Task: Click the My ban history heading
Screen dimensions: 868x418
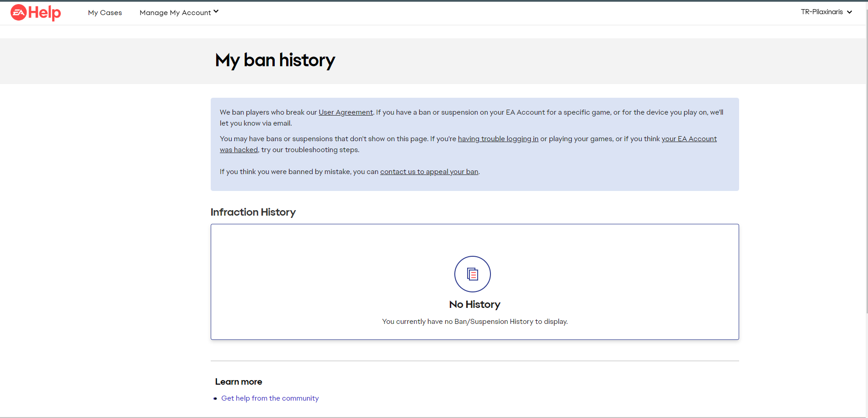Action: point(275,60)
